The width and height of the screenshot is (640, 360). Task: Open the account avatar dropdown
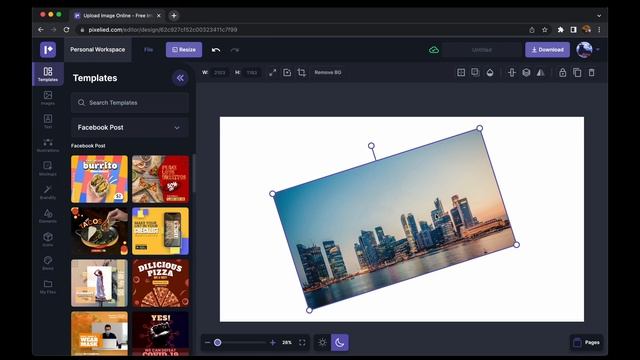[588, 50]
